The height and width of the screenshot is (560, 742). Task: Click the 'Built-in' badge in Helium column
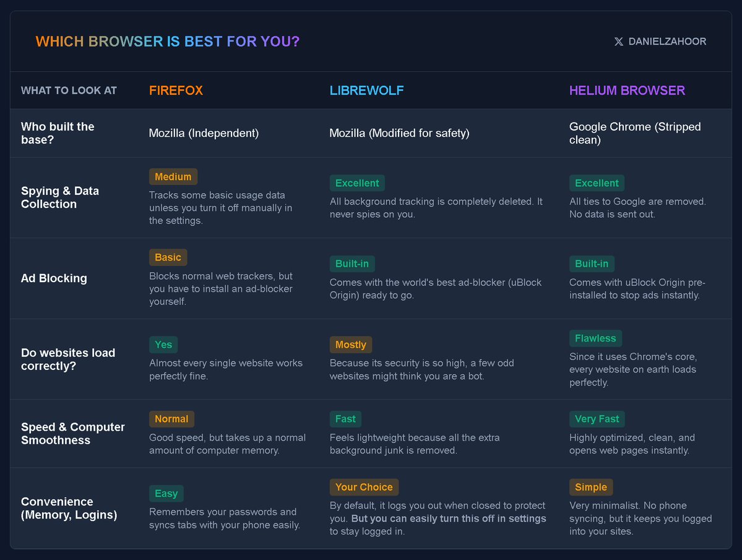click(592, 264)
